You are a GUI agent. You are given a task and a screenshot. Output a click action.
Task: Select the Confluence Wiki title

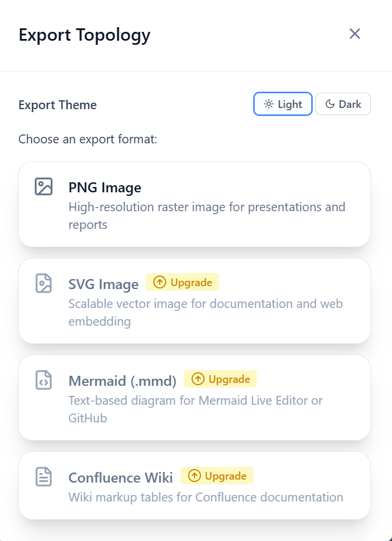pos(121,477)
